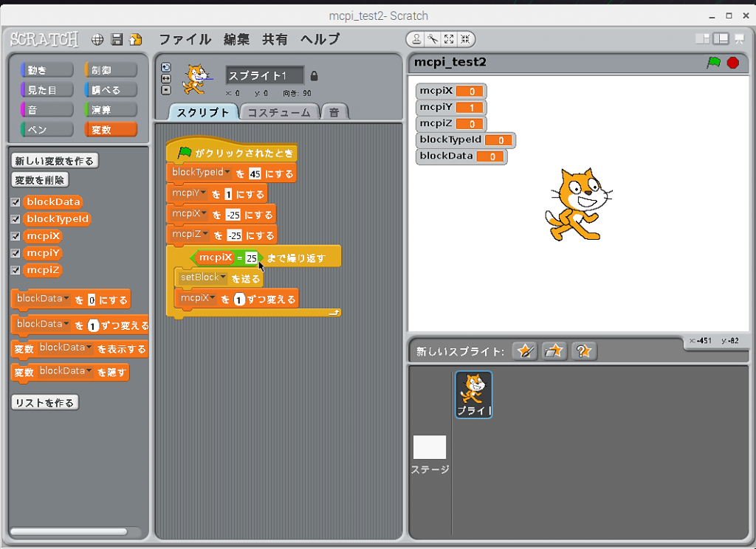The image size is (756, 549).
Task: Open the ヘルプ menu
Action: (320, 39)
